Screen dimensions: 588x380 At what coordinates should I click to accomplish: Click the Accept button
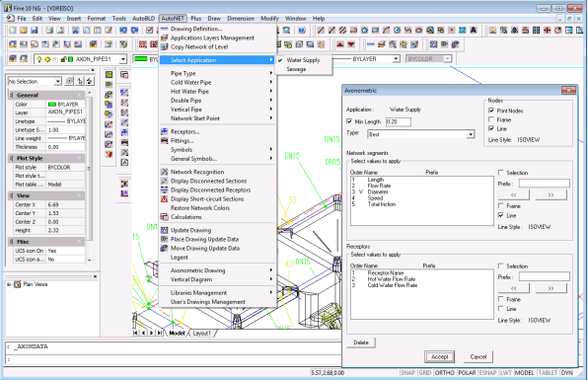point(439,356)
